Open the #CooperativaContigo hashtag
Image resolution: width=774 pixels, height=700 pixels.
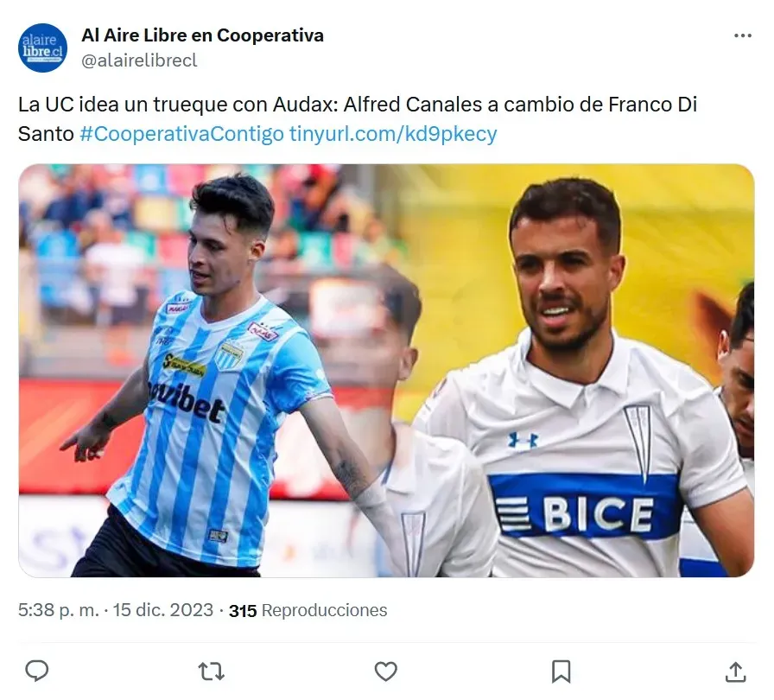[x=181, y=134]
